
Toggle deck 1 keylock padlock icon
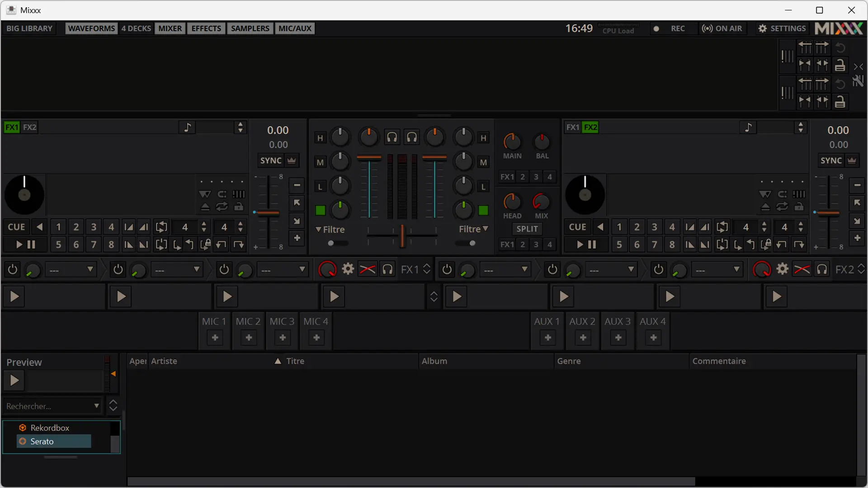239,207
